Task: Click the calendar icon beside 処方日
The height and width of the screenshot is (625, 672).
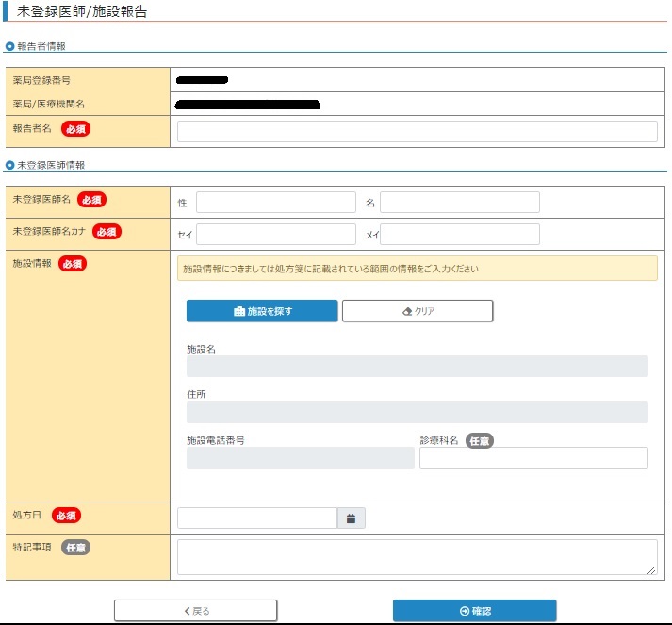Action: 352,518
